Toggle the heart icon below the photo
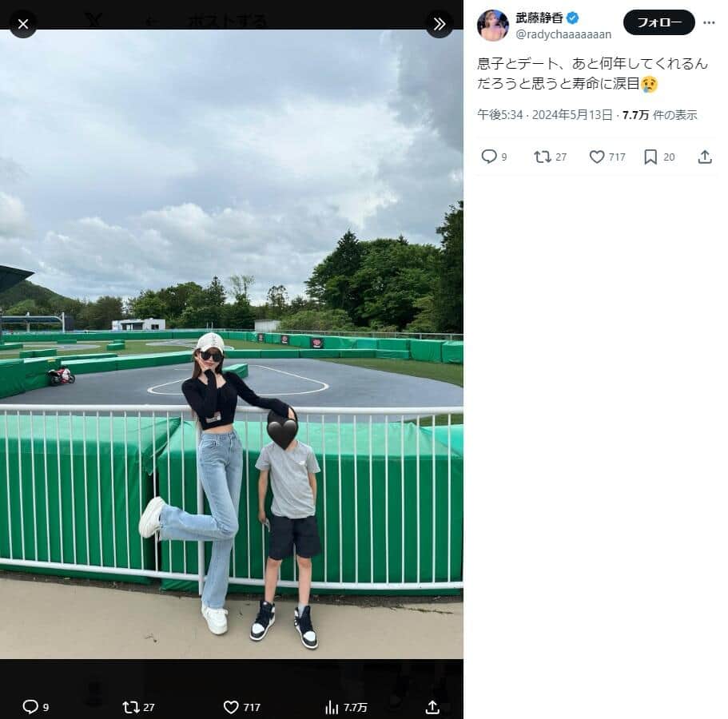The height and width of the screenshot is (719, 728). pyautogui.click(x=231, y=707)
